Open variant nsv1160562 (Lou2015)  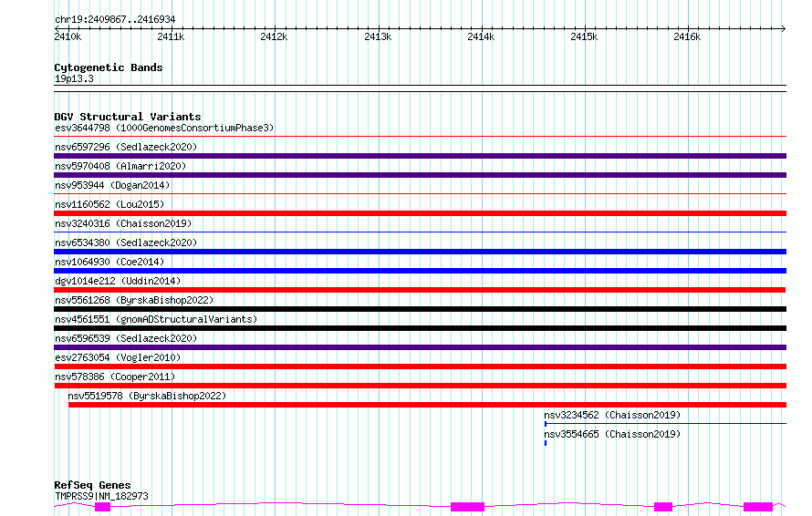pyautogui.click(x=109, y=204)
